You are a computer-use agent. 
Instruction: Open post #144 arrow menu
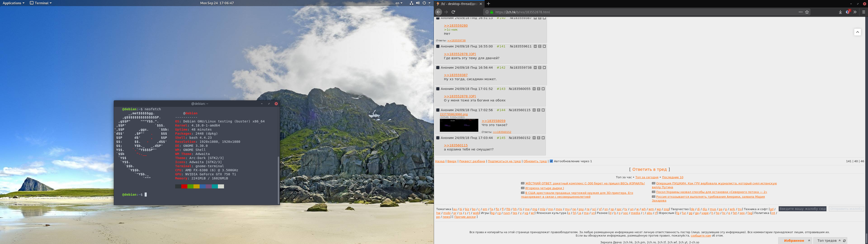click(x=543, y=110)
